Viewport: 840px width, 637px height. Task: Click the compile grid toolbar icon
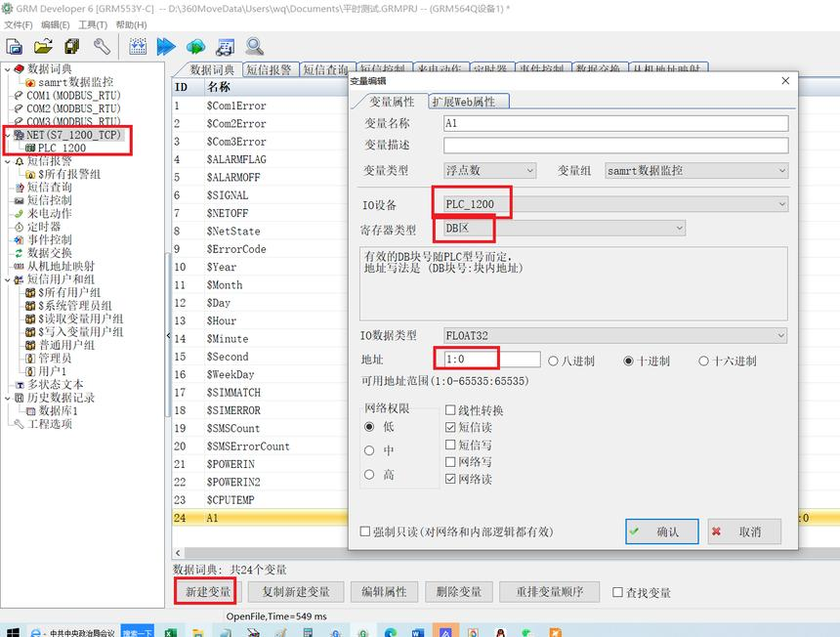coord(138,47)
